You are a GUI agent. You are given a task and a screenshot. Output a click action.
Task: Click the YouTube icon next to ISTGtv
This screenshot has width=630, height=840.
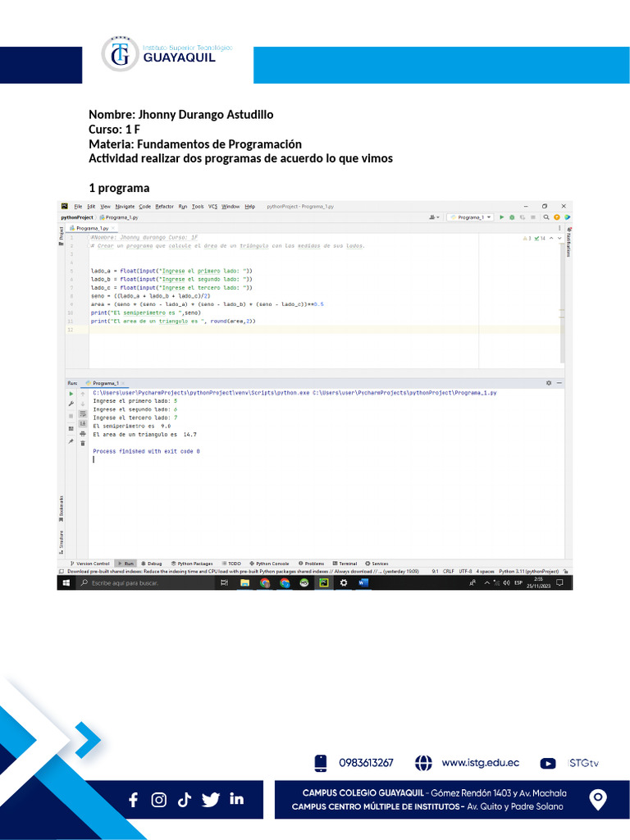tap(547, 764)
